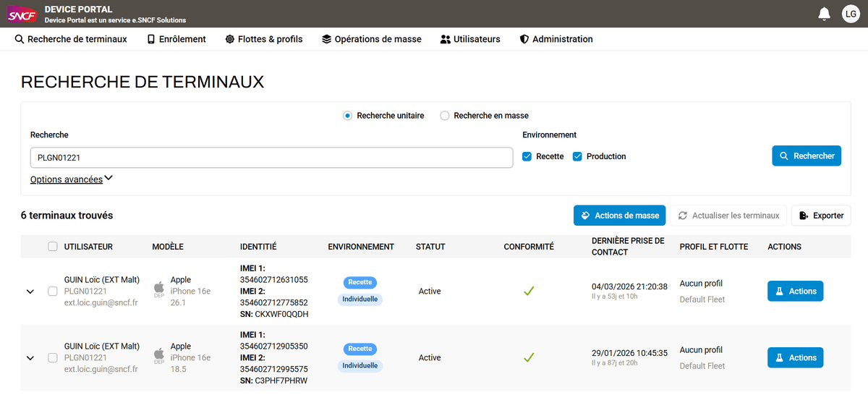Screen dimensions: 868x395
Task: Click the Individuelle badge in second row
Action: point(359,366)
